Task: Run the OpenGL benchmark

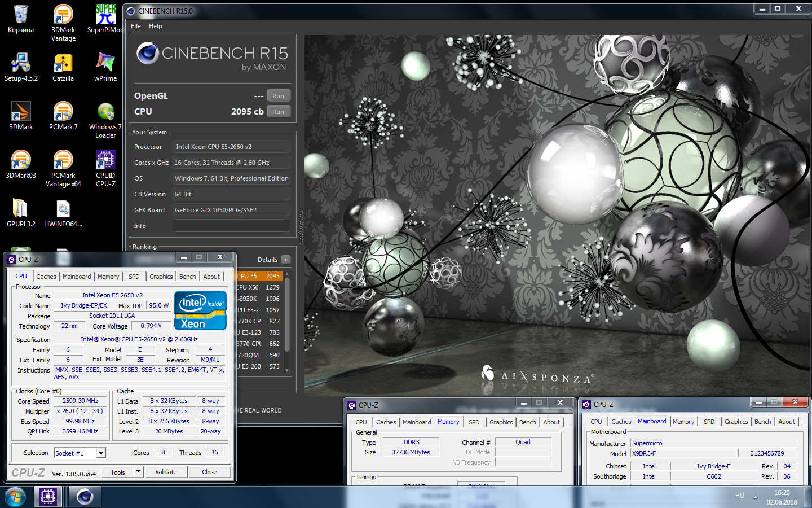Action: point(278,96)
